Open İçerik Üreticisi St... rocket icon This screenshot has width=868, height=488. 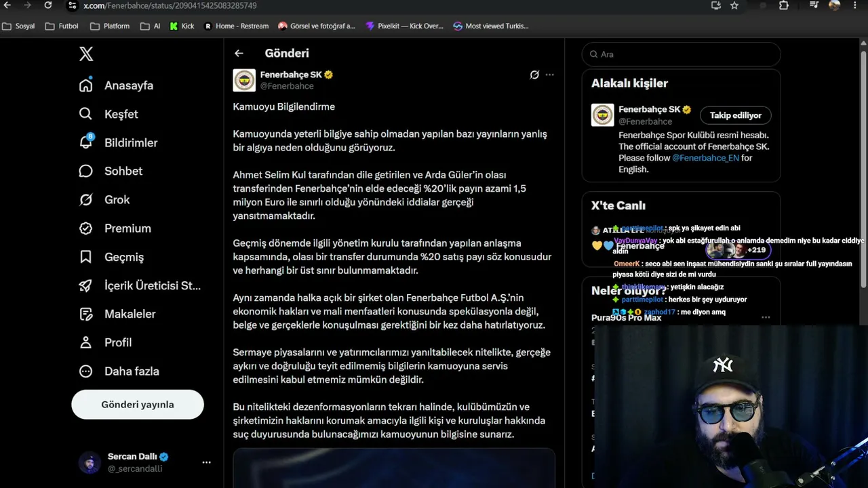pos(86,285)
